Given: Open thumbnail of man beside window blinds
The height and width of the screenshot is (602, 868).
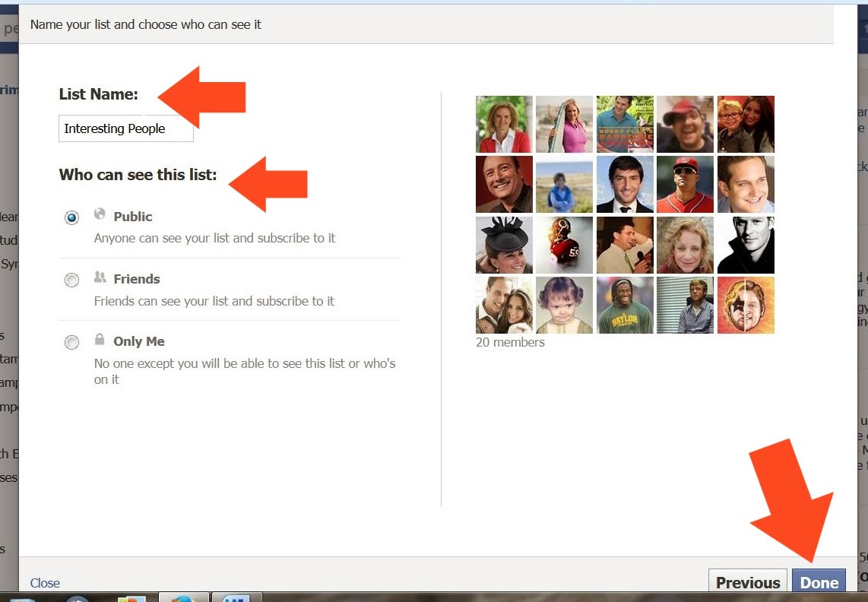Looking at the screenshot, I should (x=686, y=305).
